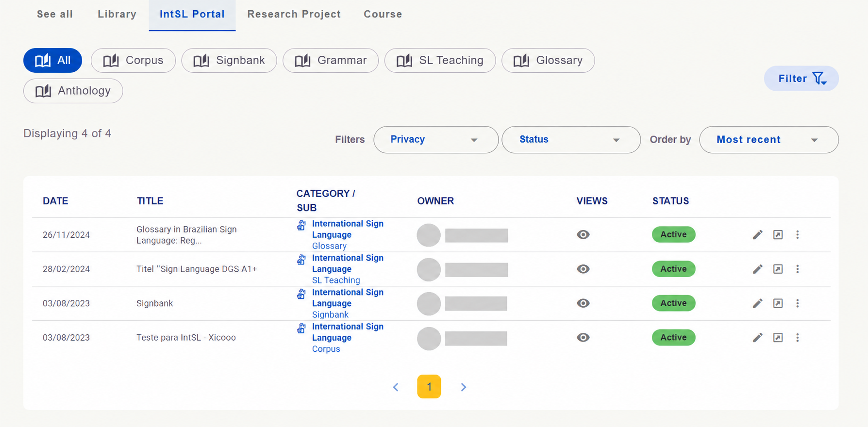Expand the Privacy filter dropdown
This screenshot has width=868, height=427.
pyautogui.click(x=436, y=140)
